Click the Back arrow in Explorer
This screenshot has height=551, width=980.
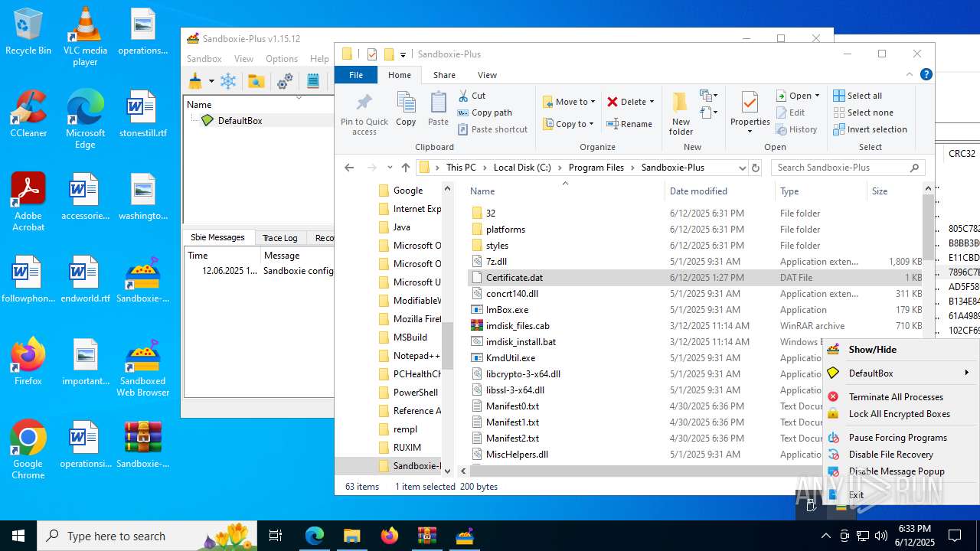(349, 168)
